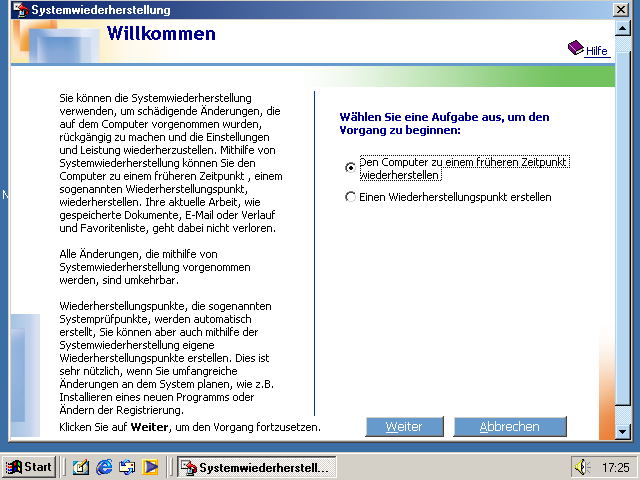
Task: Open the Start menu
Action: (x=29, y=467)
